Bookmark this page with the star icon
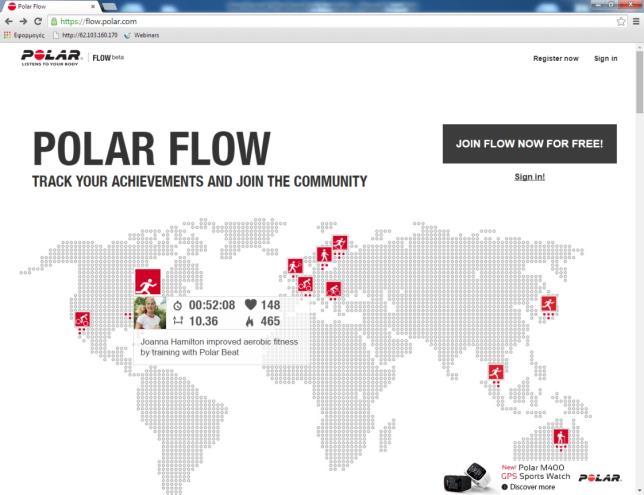Viewport: 644px width, 495px height. click(x=621, y=21)
